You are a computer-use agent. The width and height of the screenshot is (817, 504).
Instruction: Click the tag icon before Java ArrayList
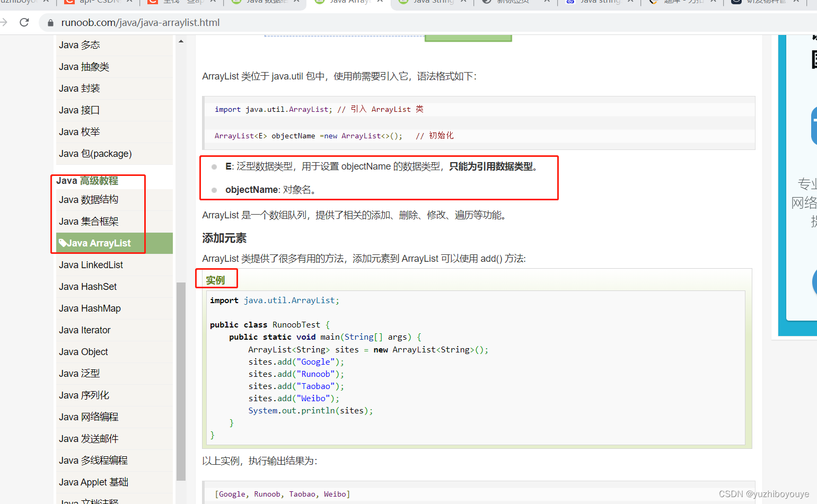63,243
